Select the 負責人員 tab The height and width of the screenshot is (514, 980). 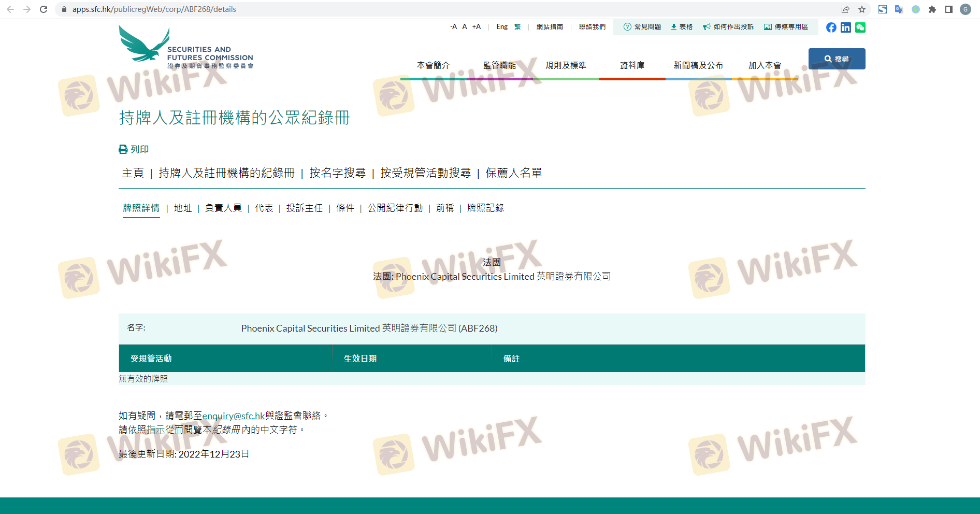tap(223, 208)
